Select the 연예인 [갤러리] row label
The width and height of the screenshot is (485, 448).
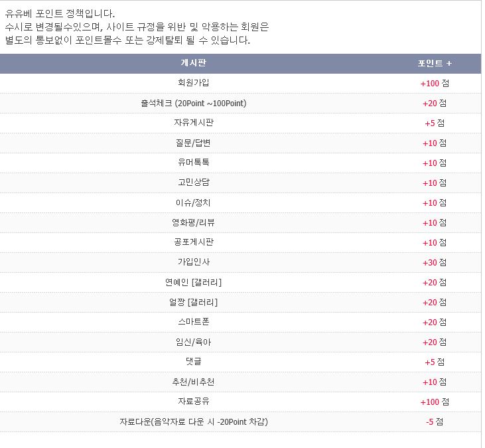pyautogui.click(x=193, y=282)
